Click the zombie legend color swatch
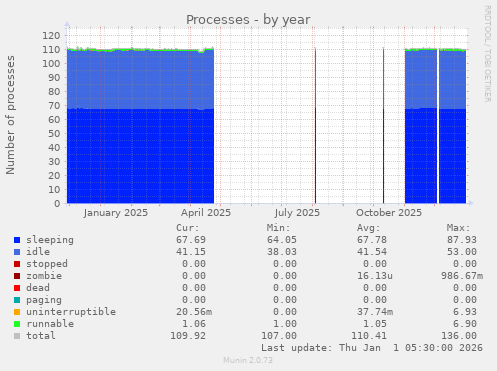 [x=17, y=276]
